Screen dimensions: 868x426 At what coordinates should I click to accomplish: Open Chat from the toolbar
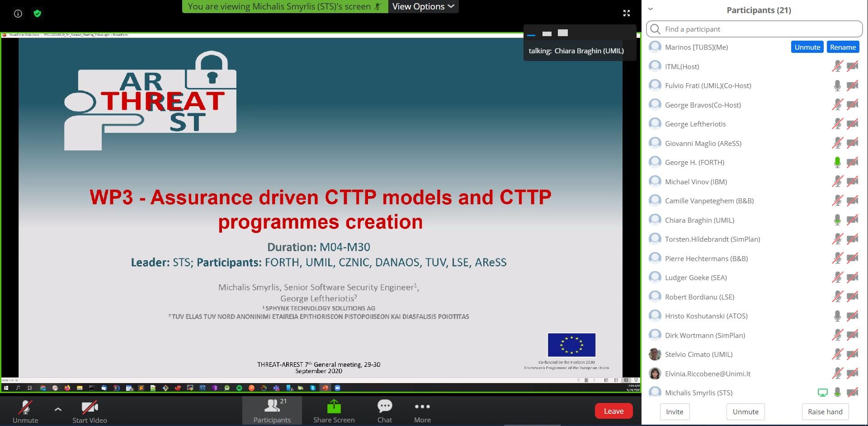click(385, 411)
